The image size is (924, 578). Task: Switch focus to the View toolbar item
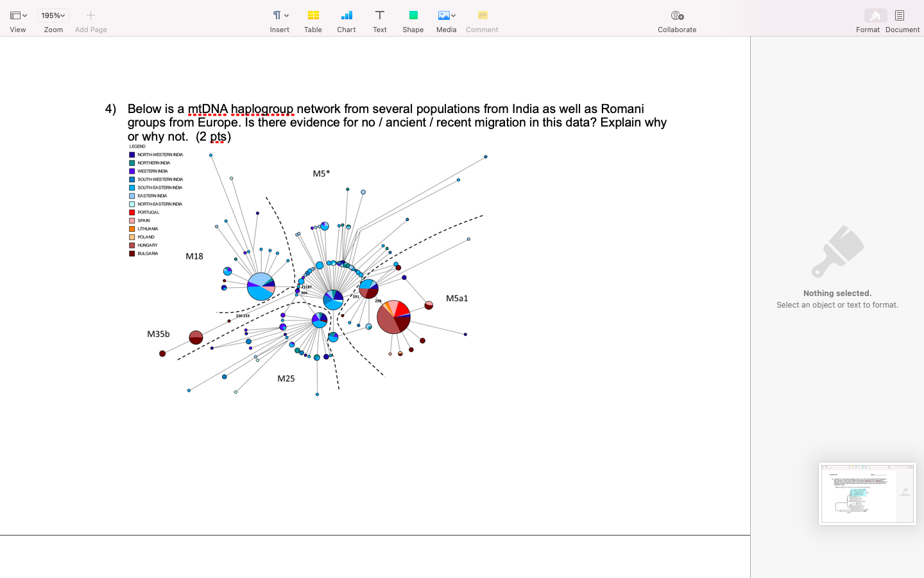pyautogui.click(x=18, y=30)
